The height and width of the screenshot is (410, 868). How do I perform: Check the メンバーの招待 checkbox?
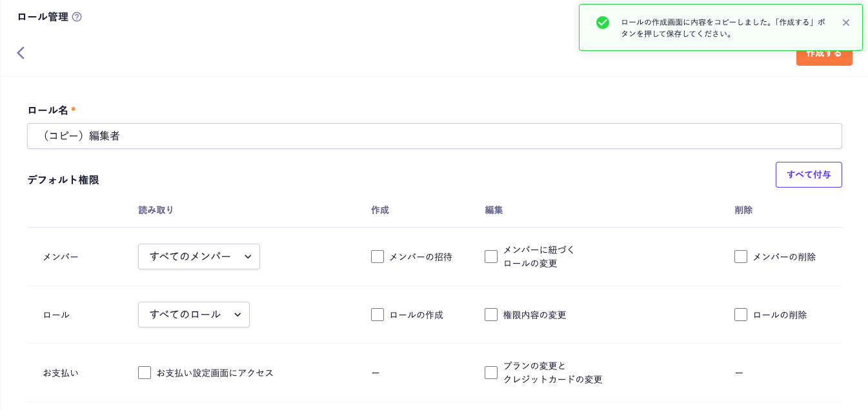click(x=378, y=257)
